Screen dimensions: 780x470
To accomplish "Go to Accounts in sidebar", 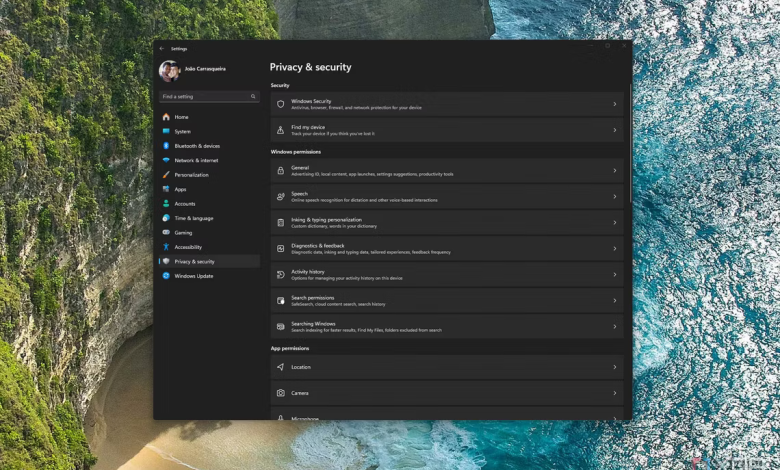I will 185,204.
